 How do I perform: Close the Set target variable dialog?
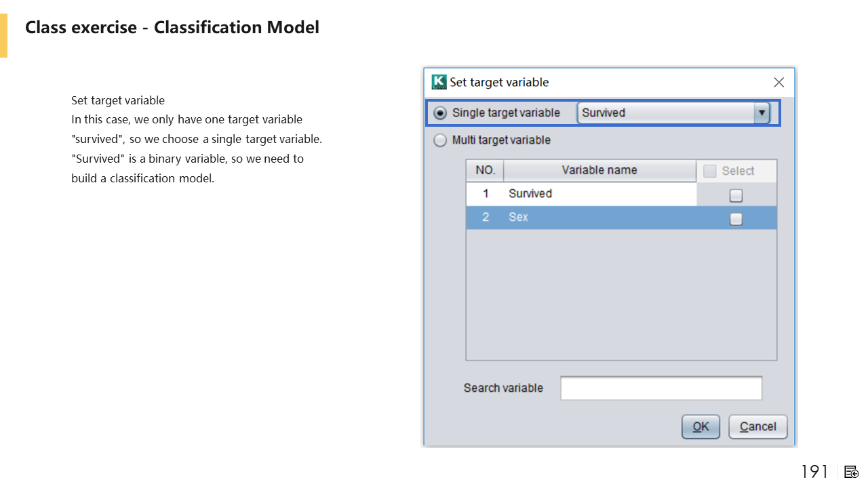778,82
